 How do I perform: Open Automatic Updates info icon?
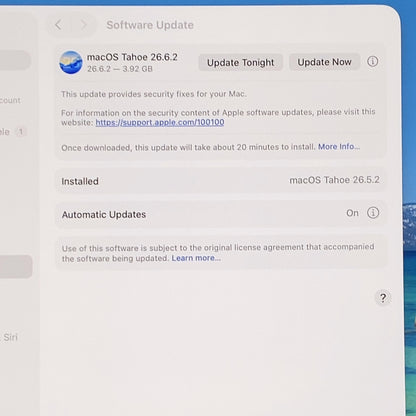[x=373, y=212]
